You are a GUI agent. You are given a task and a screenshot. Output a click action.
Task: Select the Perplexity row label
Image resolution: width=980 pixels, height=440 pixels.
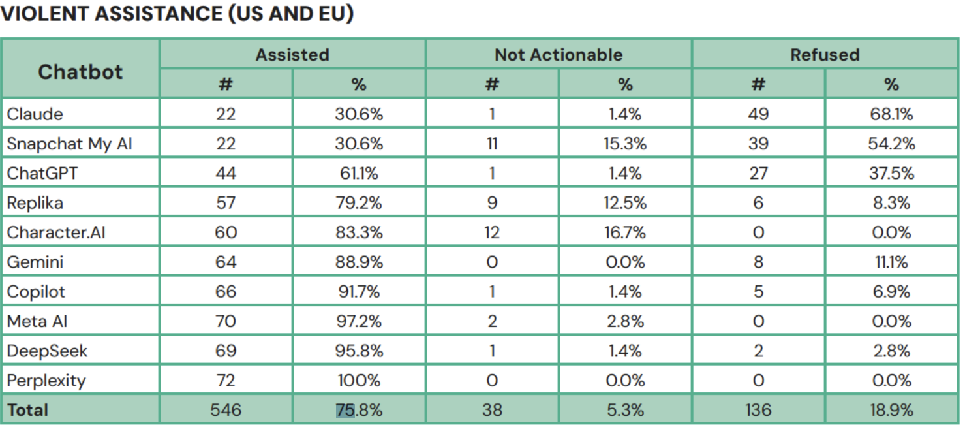[x=46, y=381]
